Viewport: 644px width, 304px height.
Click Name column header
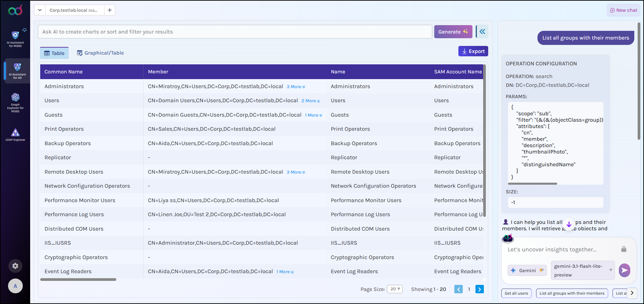[338, 72]
